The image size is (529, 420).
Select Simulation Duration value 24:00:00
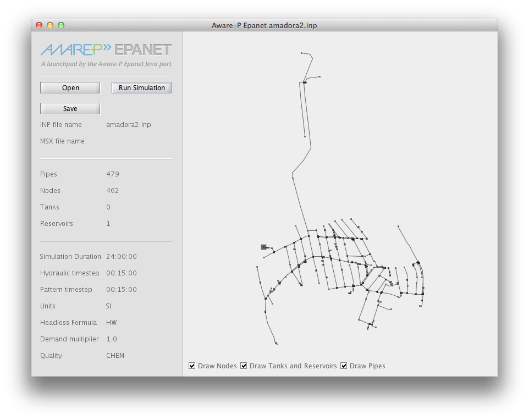pos(122,257)
